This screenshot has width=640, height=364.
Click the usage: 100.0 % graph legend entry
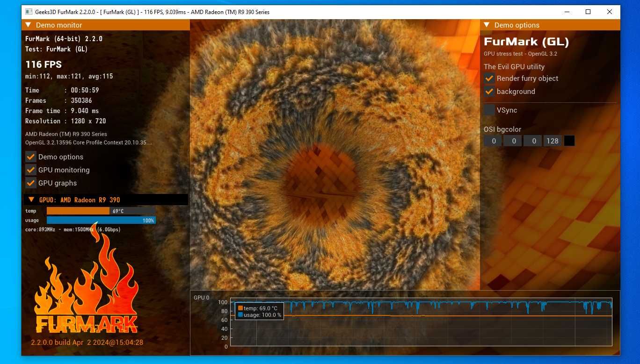tap(260, 315)
